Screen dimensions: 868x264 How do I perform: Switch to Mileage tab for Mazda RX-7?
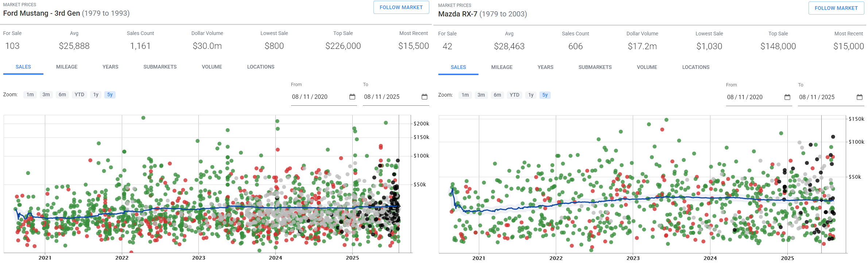pyautogui.click(x=502, y=67)
